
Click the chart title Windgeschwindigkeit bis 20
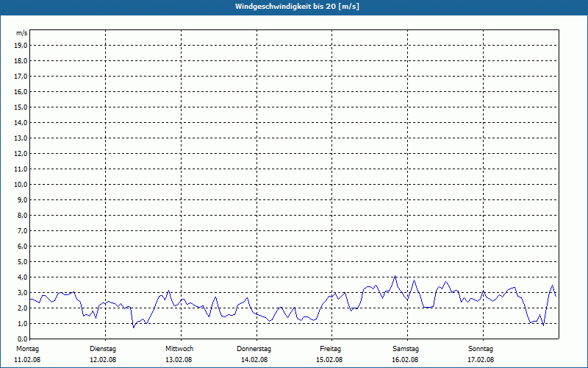pos(298,7)
